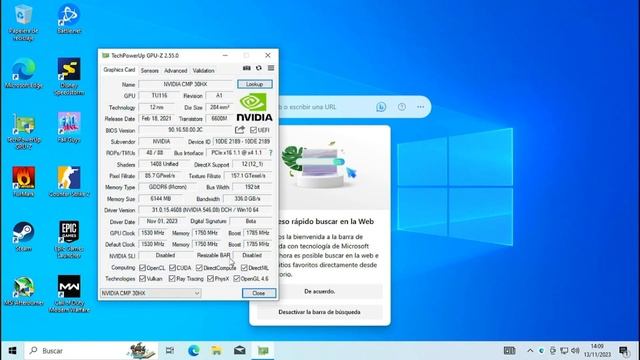This screenshot has width=640, height=360.
Task: Click the Memory Size value 6144 MB
Action: pos(161,198)
